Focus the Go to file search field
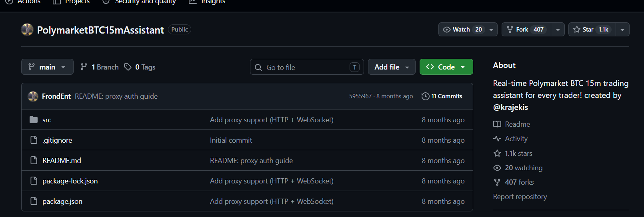 point(307,67)
